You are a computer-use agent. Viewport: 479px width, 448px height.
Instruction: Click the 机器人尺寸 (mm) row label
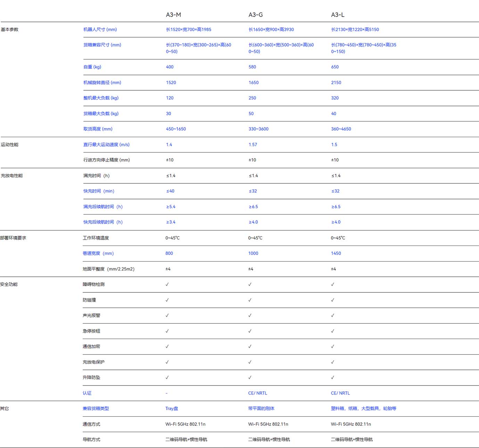coord(100,30)
